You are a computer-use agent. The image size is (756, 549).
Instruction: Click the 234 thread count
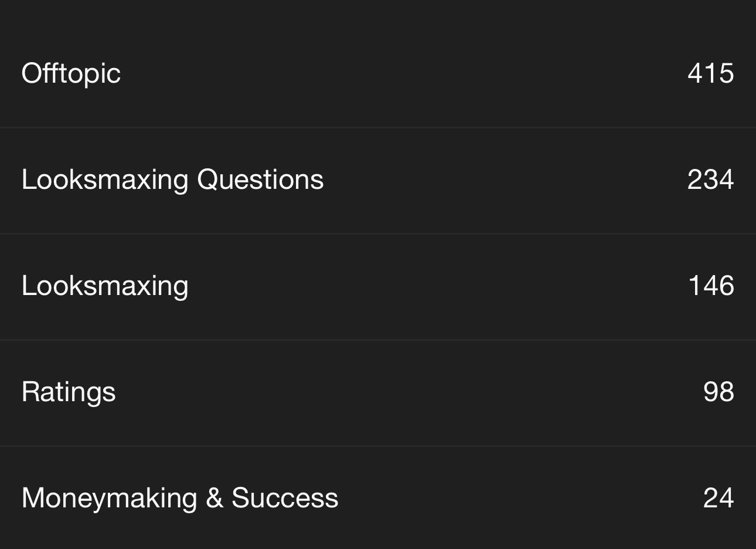pyautogui.click(x=710, y=179)
